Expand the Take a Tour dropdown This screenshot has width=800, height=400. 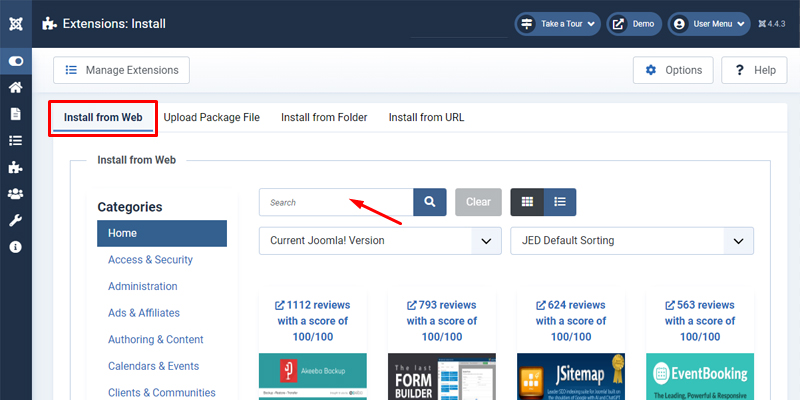click(557, 22)
